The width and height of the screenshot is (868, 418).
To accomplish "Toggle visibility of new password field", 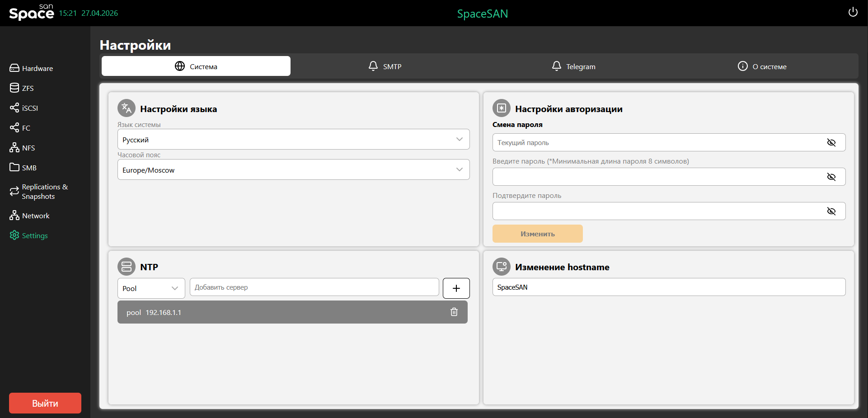I will (831, 177).
